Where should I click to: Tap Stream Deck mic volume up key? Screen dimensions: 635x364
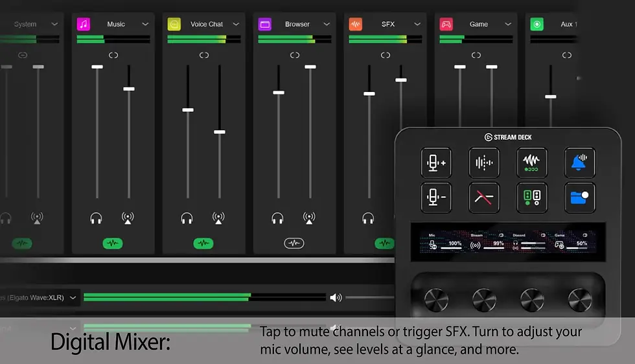(436, 163)
